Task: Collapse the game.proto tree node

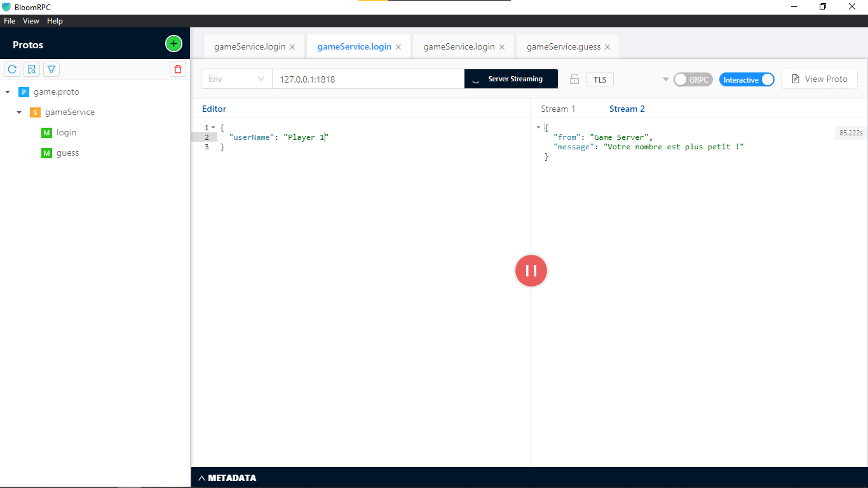Action: click(x=8, y=91)
